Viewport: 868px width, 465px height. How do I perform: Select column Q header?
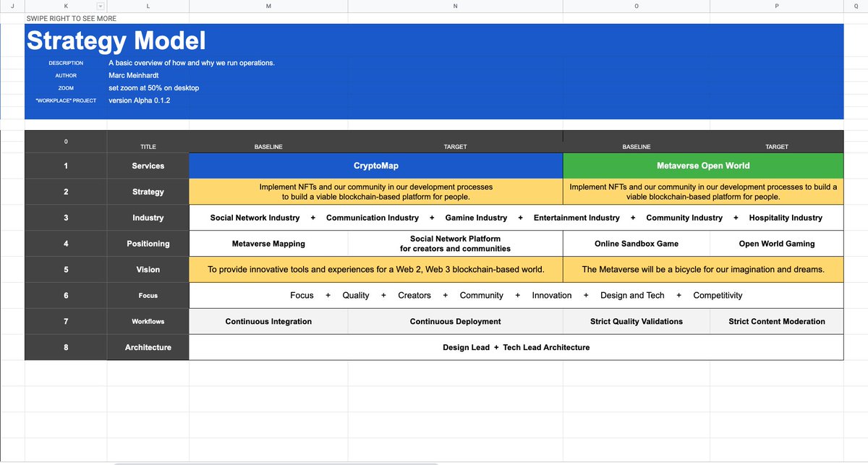(x=856, y=7)
